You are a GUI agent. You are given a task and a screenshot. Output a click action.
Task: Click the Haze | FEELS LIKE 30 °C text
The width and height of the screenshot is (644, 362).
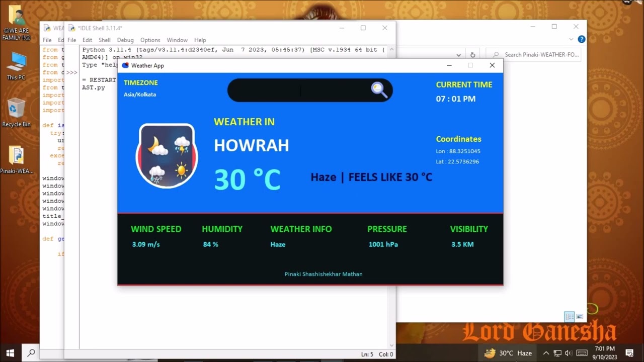coord(371,177)
